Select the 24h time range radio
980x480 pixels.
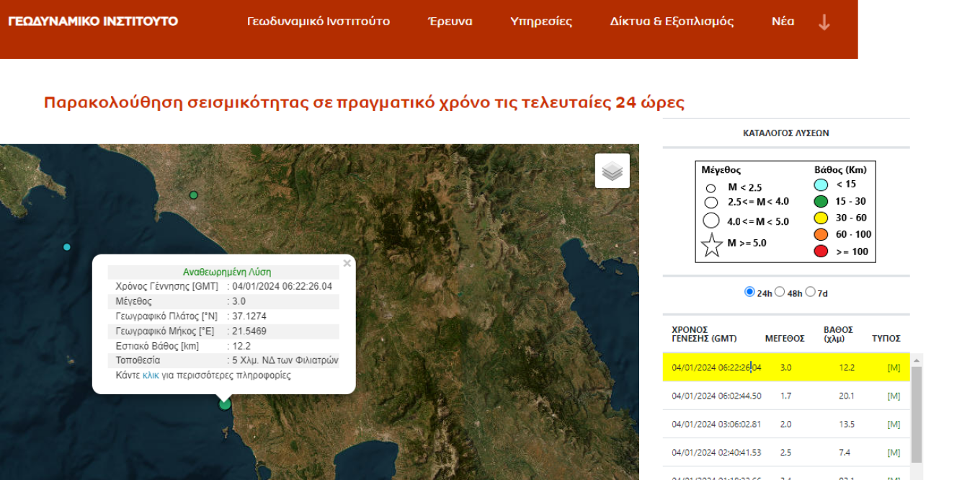pyautogui.click(x=749, y=292)
